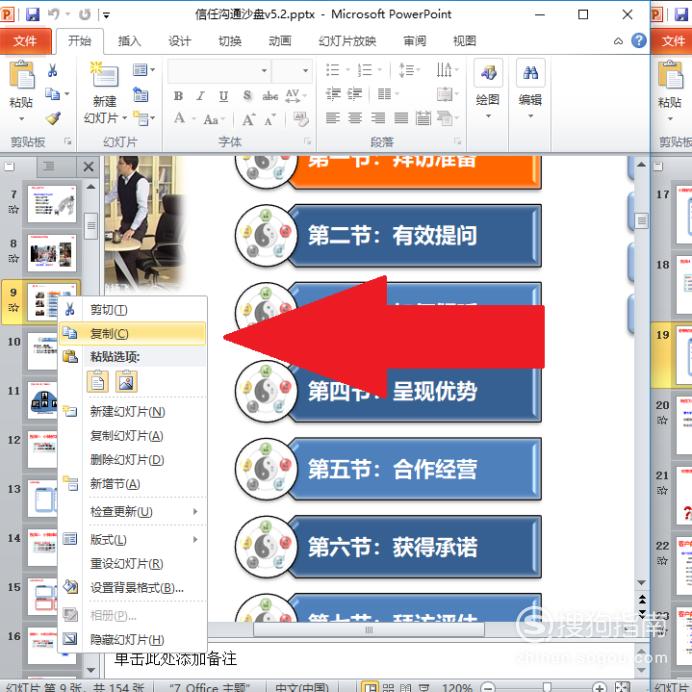Expand the Customize Quick Access Toolbar arrow
Screen dimensions: 692x692
pos(106,15)
